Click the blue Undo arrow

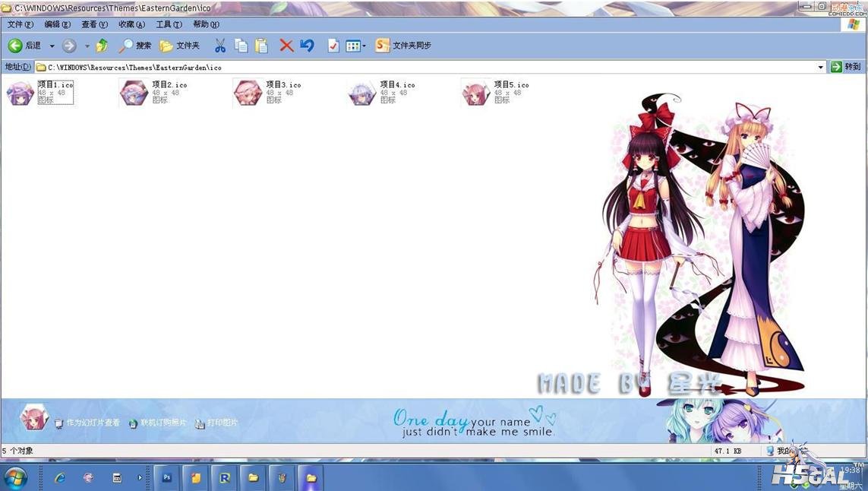[307, 46]
